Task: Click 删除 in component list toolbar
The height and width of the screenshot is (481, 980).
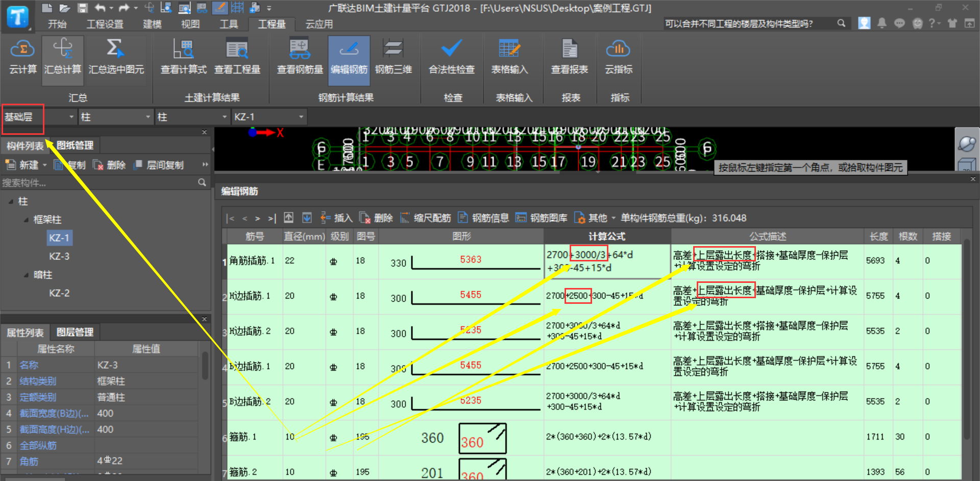Action: pyautogui.click(x=110, y=165)
